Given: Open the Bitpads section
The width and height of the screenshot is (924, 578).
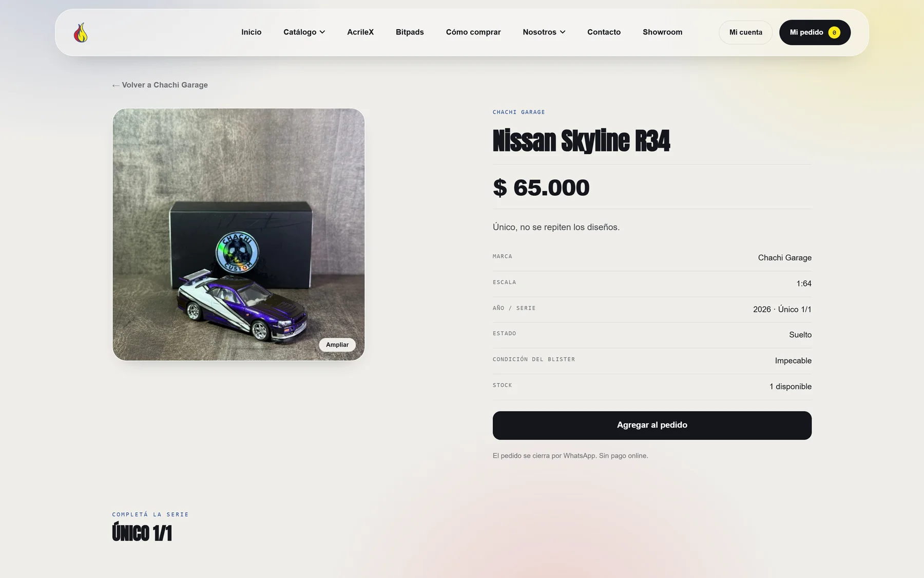Looking at the screenshot, I should tap(410, 32).
